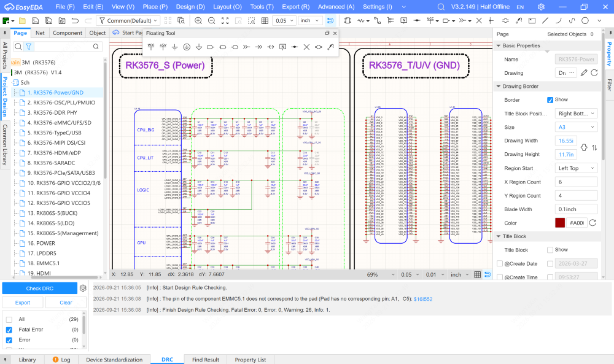Check the All DRC filter checkbox
614x364 pixels.
(x=9, y=319)
